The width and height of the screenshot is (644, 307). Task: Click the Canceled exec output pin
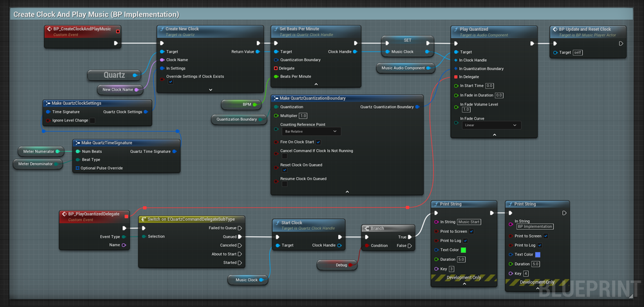240,245
